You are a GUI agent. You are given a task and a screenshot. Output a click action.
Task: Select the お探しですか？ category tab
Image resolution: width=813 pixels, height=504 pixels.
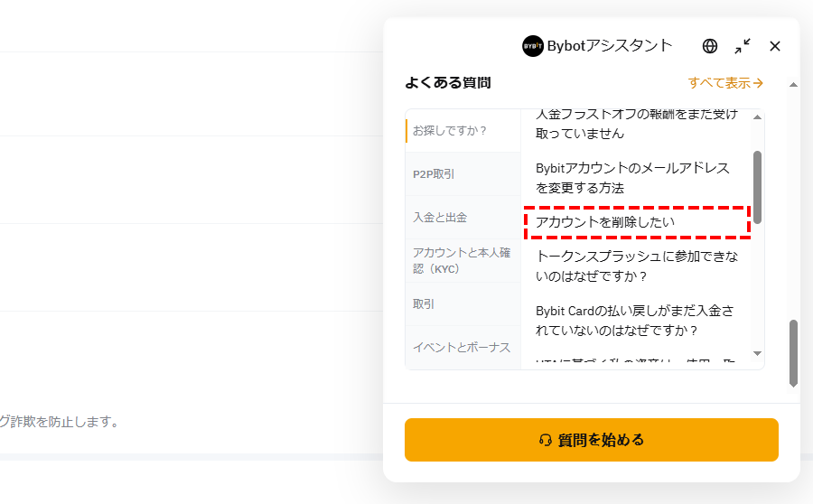point(463,131)
